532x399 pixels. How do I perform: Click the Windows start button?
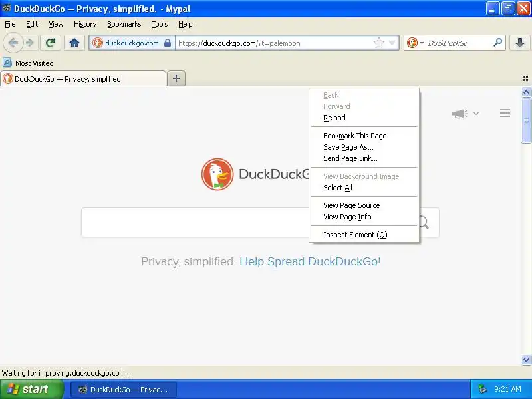pyautogui.click(x=31, y=389)
